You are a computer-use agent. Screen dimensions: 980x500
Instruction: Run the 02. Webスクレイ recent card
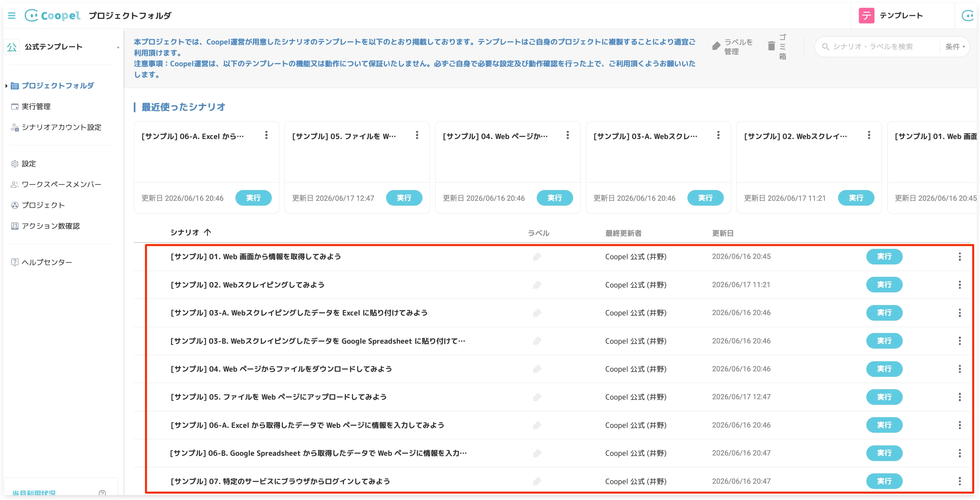click(x=856, y=198)
